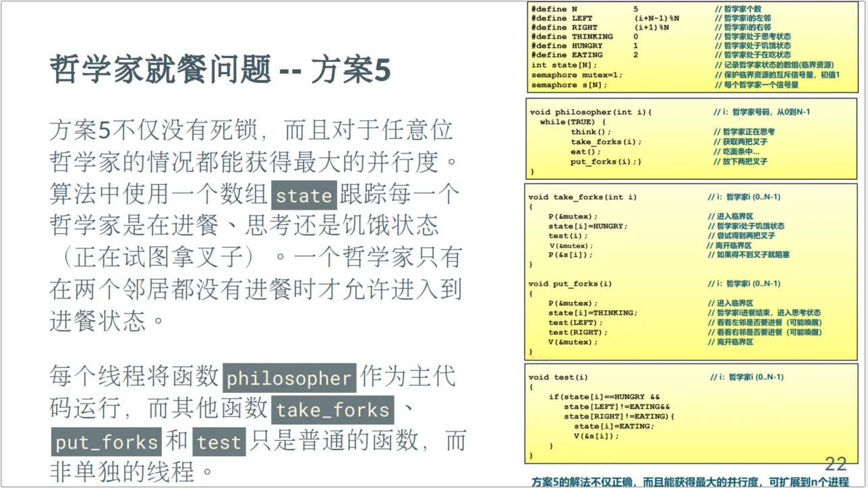Click the 'test(LEFT);' call
868x488 pixels.
(x=576, y=323)
